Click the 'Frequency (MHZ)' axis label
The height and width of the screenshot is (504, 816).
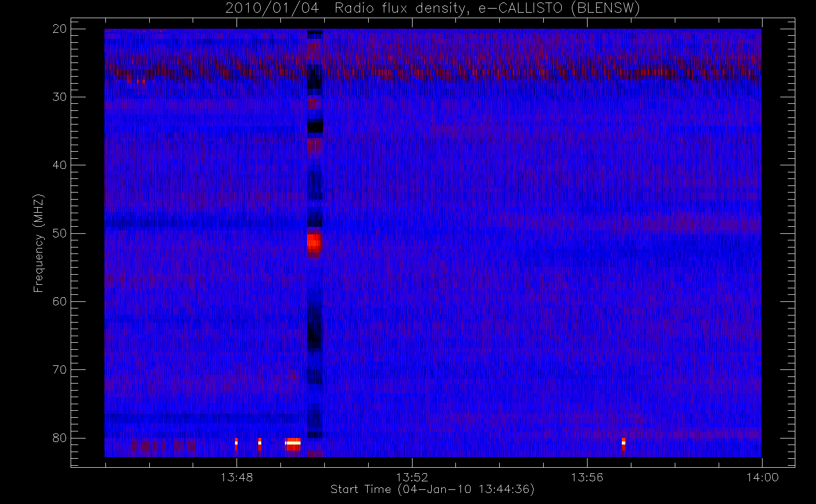click(38, 243)
